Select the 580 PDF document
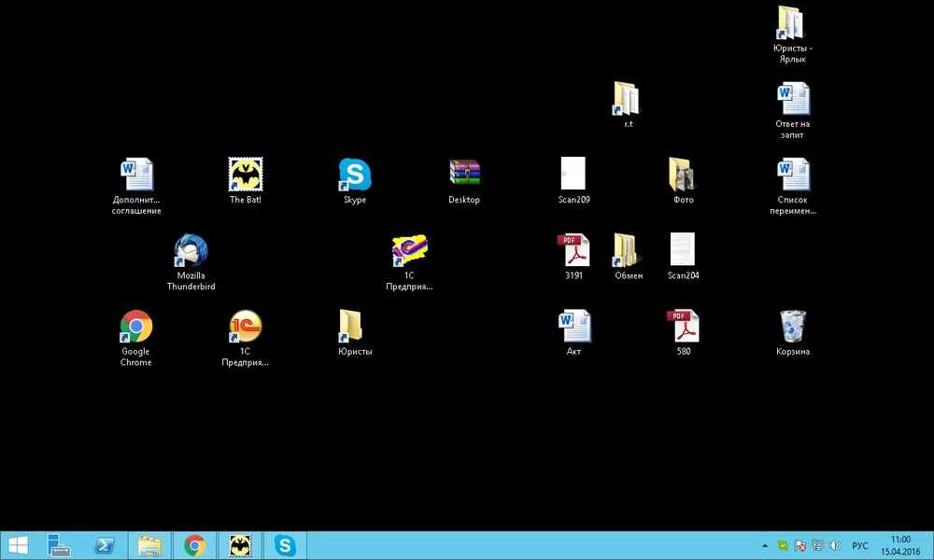Screen dimensions: 934x560 tap(683, 327)
